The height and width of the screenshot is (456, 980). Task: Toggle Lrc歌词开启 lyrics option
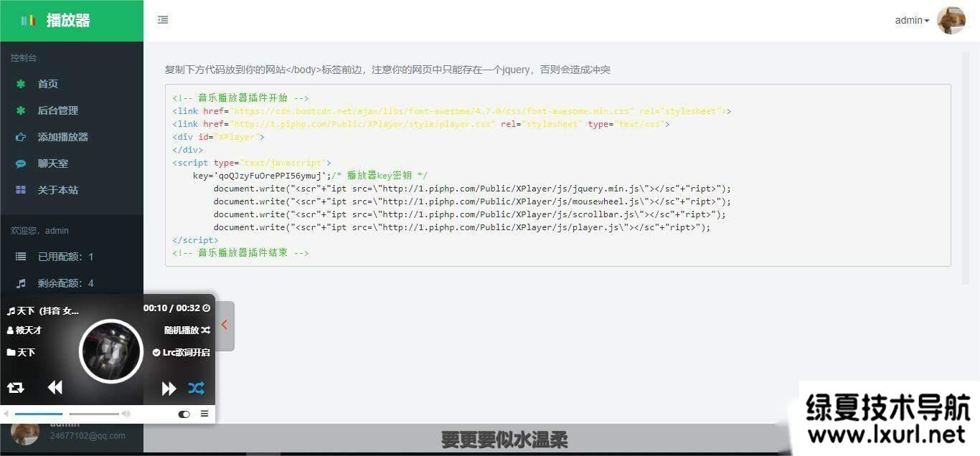(x=182, y=353)
